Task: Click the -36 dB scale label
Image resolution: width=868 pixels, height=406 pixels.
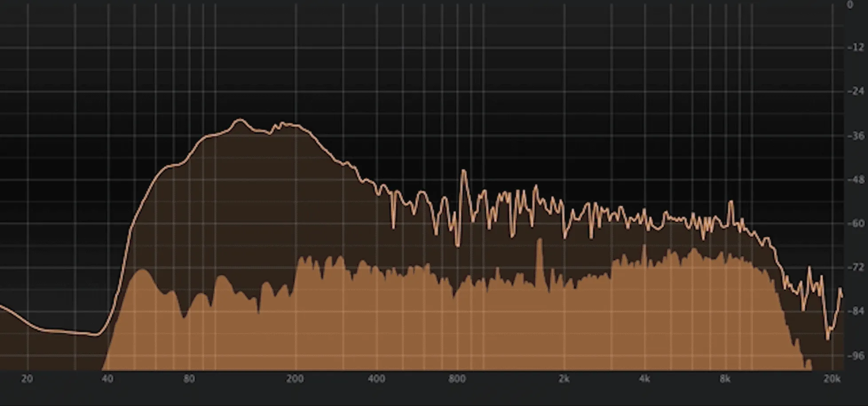Action: 856,136
